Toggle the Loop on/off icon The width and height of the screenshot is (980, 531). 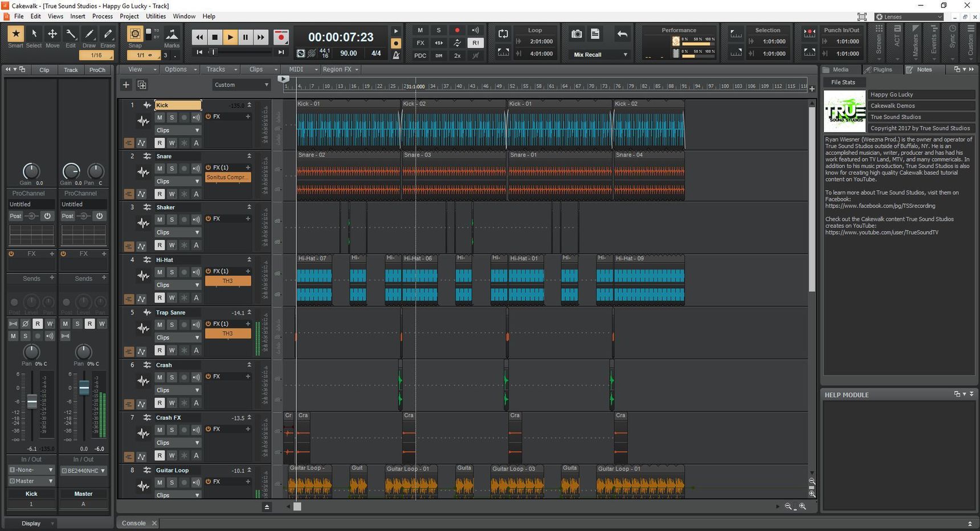tap(503, 34)
